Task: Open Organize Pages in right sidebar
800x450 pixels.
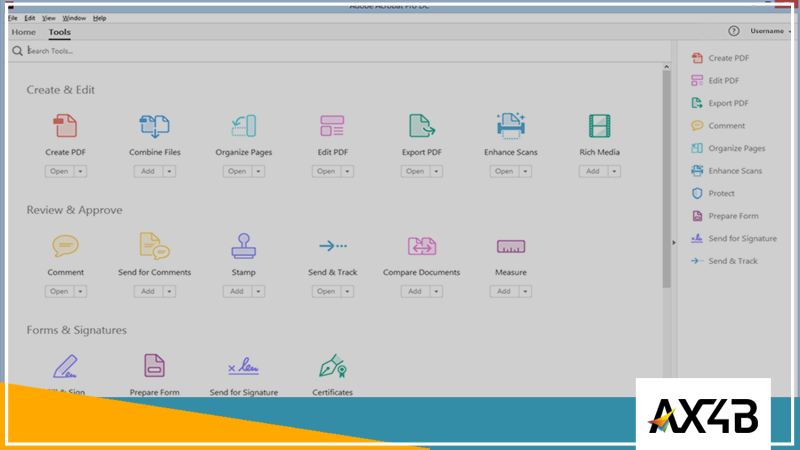Action: pyautogui.click(x=728, y=148)
